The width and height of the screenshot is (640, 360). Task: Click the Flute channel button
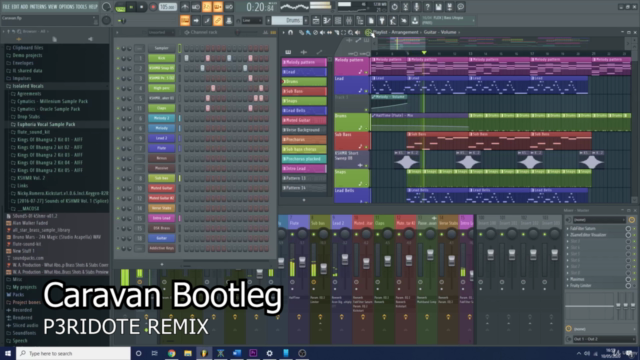click(x=162, y=148)
